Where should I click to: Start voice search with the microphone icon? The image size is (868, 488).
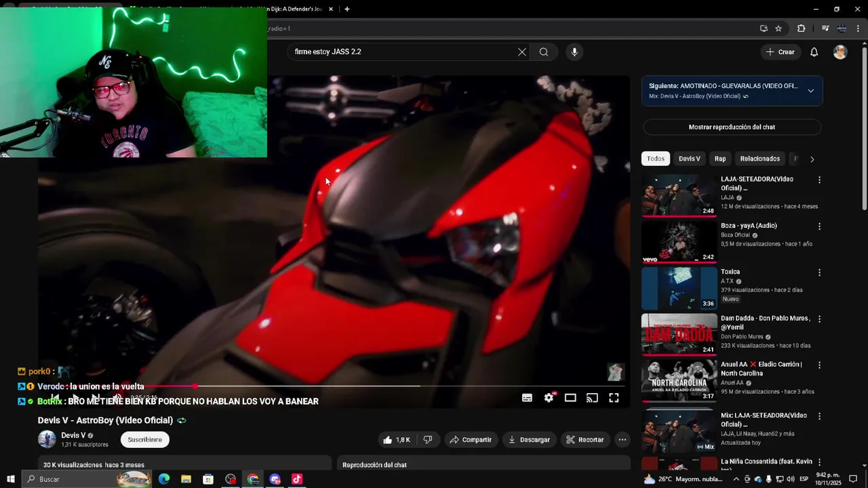574,52
